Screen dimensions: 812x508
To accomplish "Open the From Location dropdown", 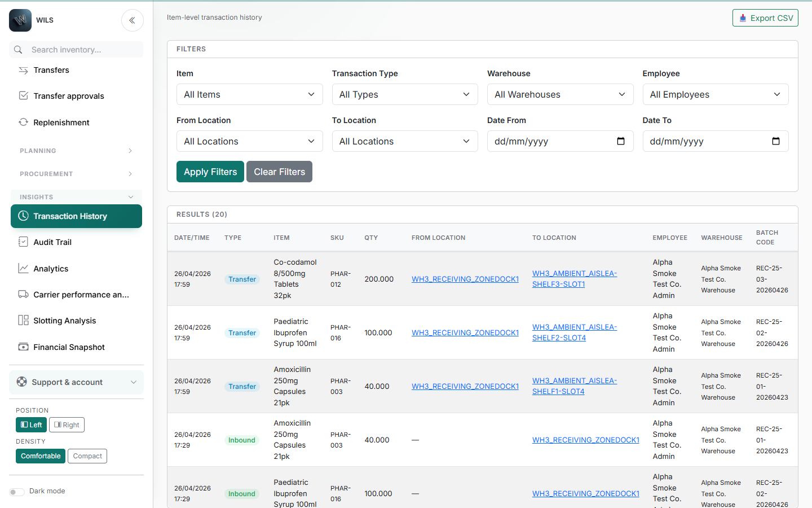I will pyautogui.click(x=249, y=141).
